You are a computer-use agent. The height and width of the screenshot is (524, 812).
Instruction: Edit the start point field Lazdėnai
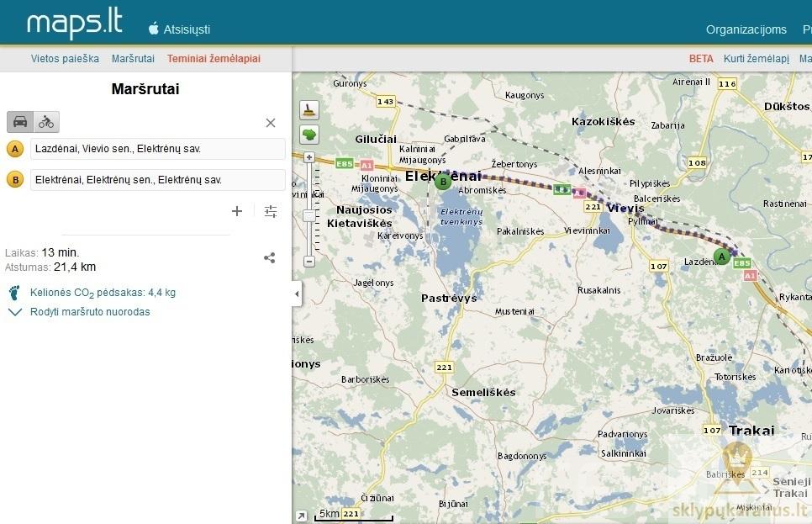coord(158,149)
